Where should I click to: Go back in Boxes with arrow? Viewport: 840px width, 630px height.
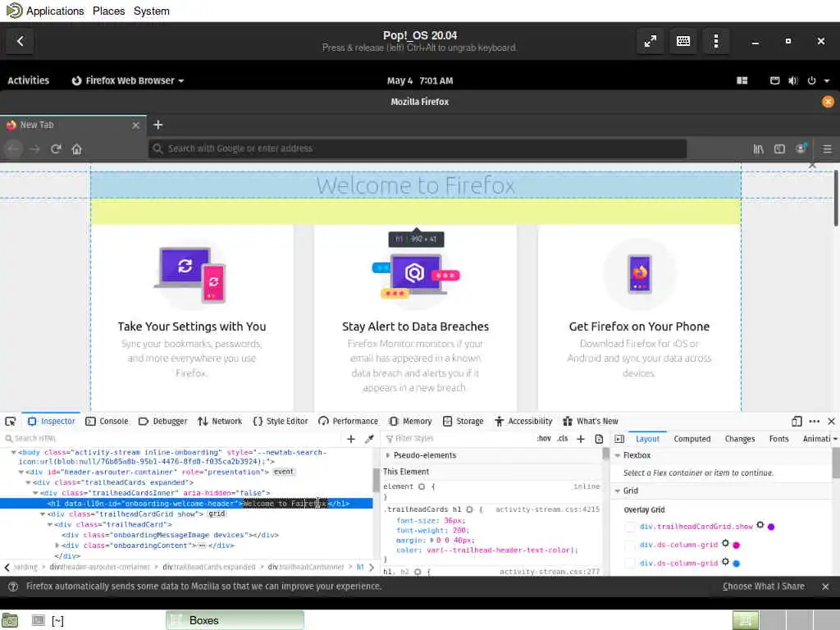(21, 41)
